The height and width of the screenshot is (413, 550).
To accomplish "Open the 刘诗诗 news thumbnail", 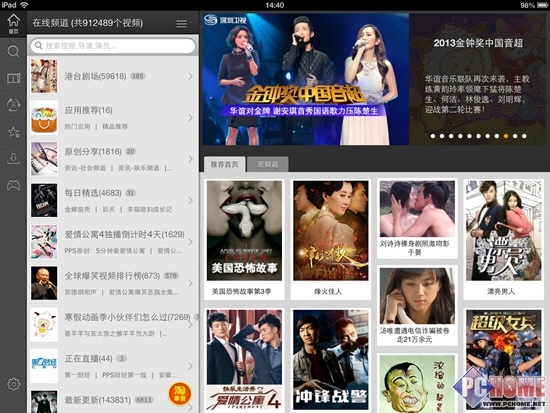I will click(417, 208).
